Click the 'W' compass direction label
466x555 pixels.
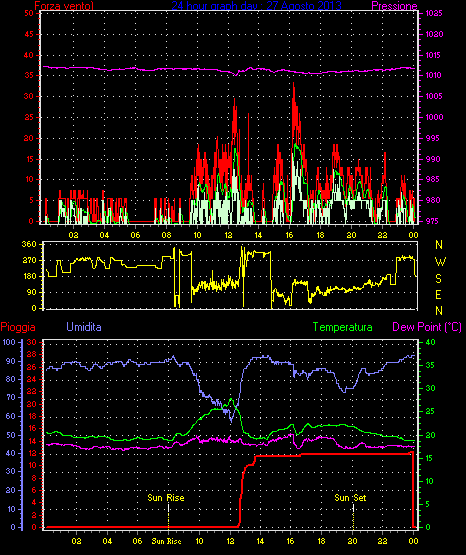coord(440,262)
